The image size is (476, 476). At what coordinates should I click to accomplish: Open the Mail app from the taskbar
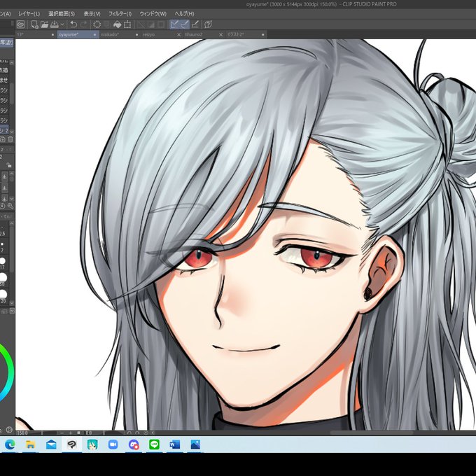51,444
